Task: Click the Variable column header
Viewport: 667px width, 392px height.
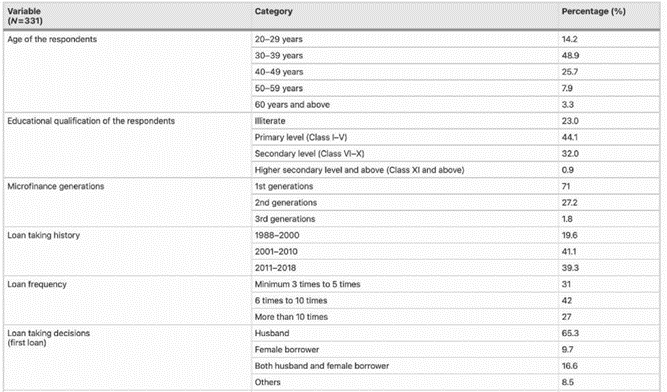Action: (127, 16)
